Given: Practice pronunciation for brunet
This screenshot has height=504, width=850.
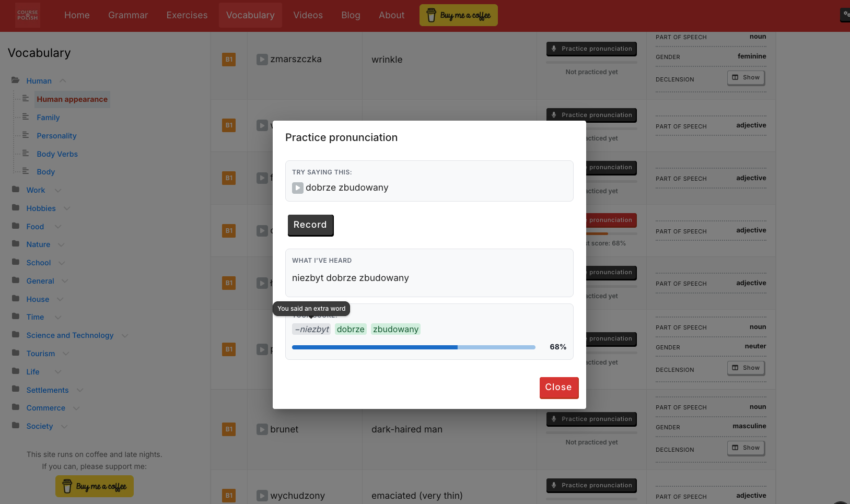Looking at the screenshot, I should pyautogui.click(x=591, y=419).
